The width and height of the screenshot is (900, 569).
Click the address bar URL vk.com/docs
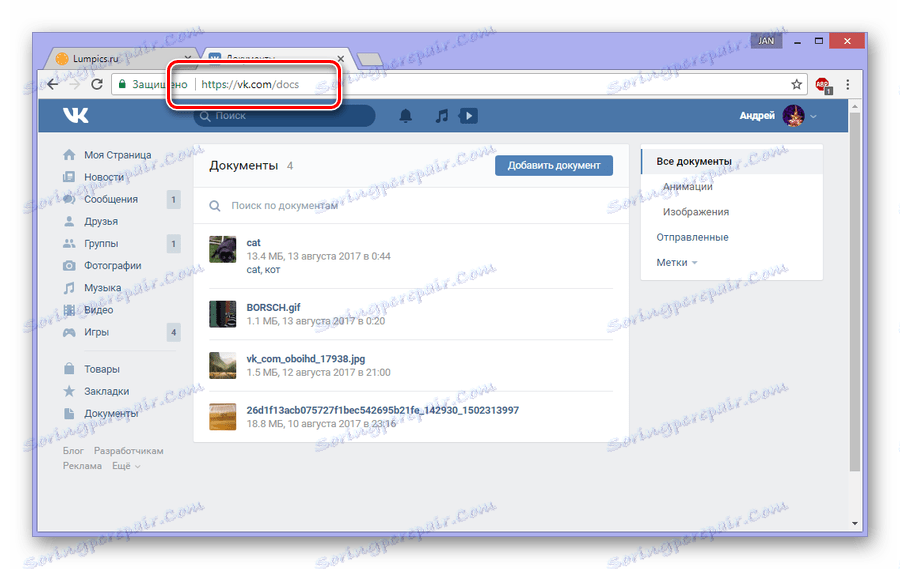pyautogui.click(x=250, y=84)
